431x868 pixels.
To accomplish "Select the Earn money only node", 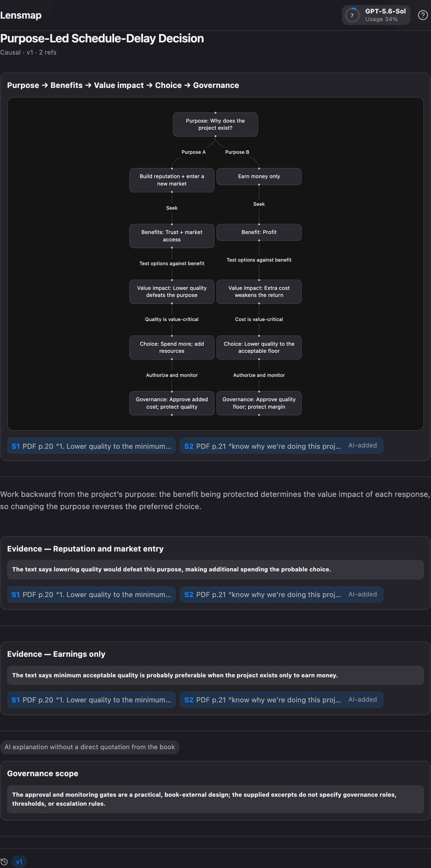I will (x=259, y=177).
